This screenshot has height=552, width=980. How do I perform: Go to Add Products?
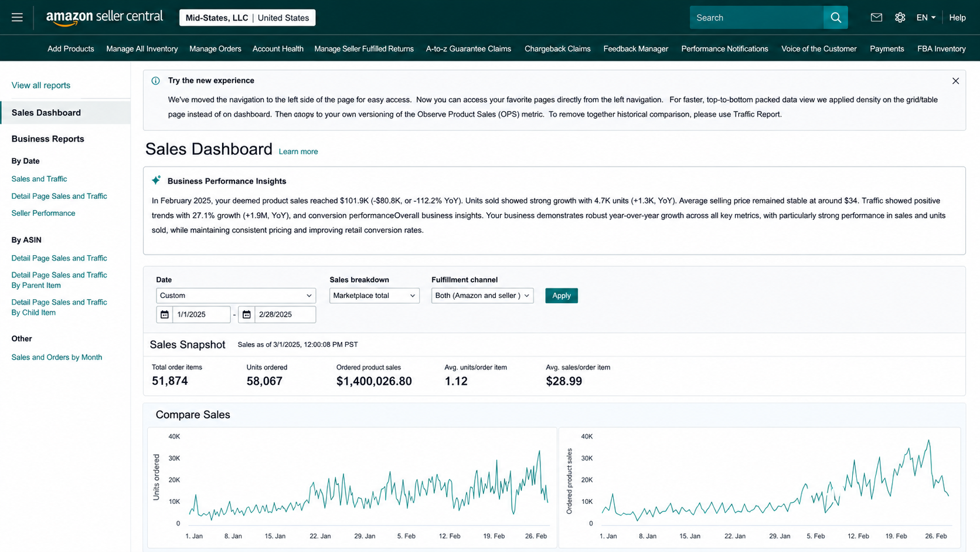71,49
